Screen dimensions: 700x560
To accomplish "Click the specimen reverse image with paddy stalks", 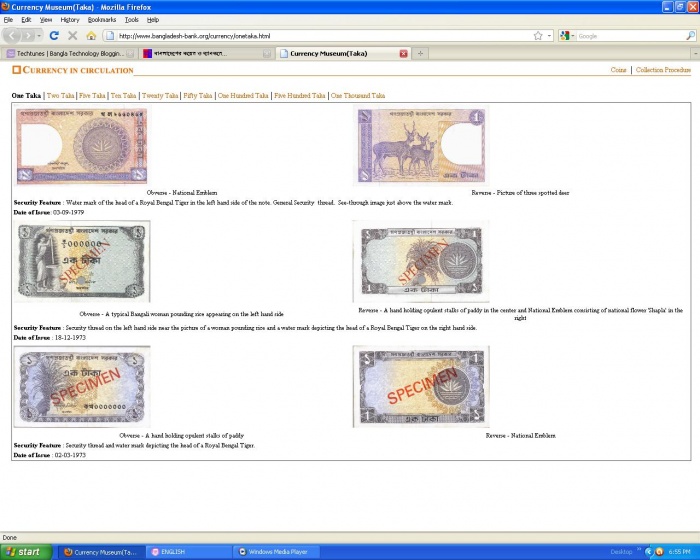I will pyautogui.click(x=421, y=261).
